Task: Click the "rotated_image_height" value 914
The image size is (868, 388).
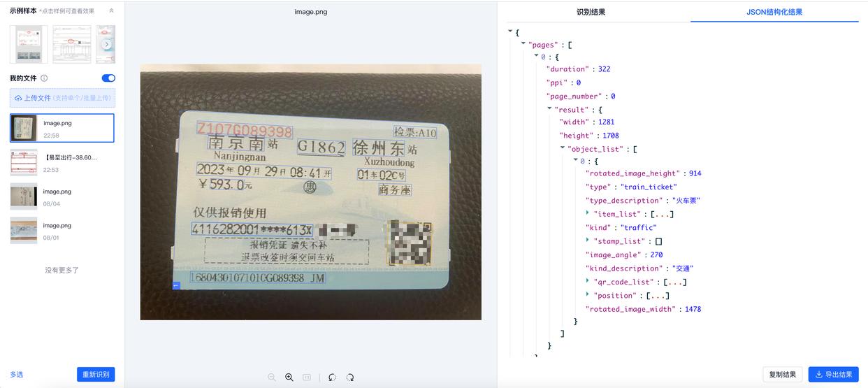Action: coord(695,173)
